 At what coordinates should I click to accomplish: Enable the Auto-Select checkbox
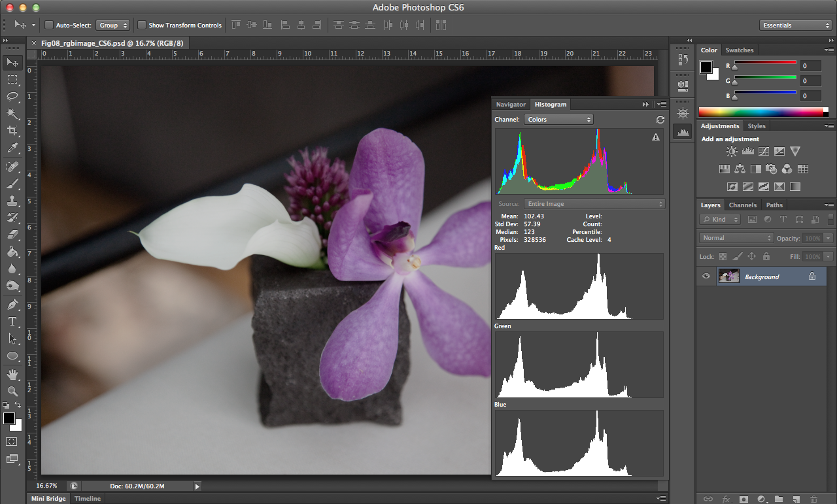coord(49,25)
